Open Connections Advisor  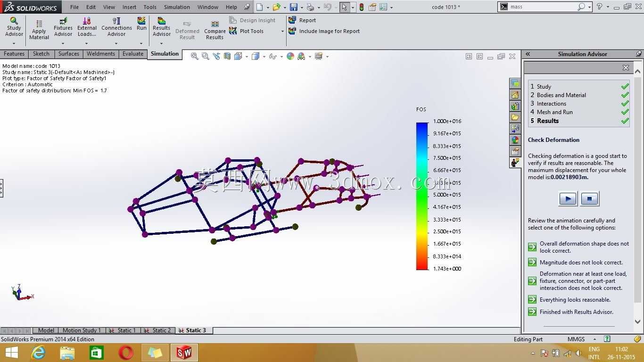click(x=116, y=28)
